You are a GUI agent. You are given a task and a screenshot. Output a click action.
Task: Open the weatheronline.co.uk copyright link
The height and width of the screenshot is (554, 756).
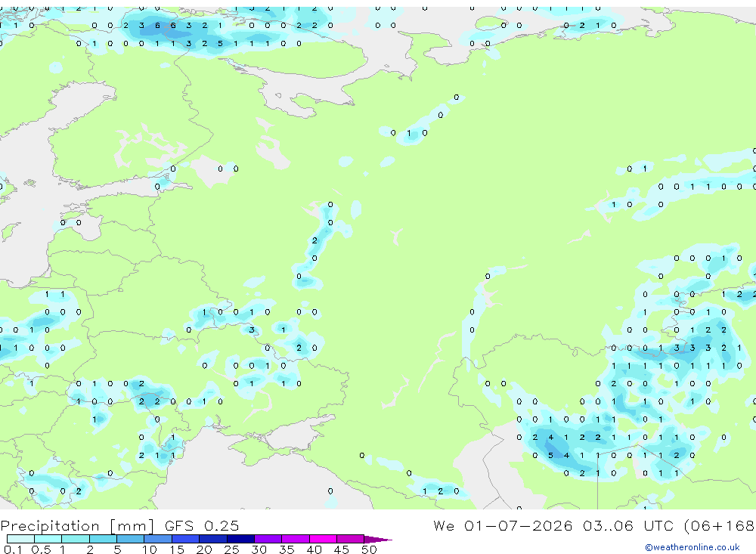692,547
